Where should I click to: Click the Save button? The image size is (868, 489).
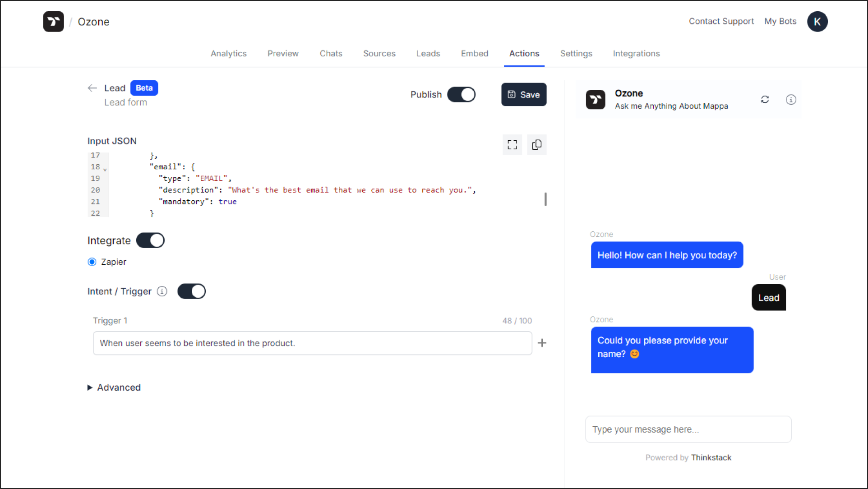point(523,94)
